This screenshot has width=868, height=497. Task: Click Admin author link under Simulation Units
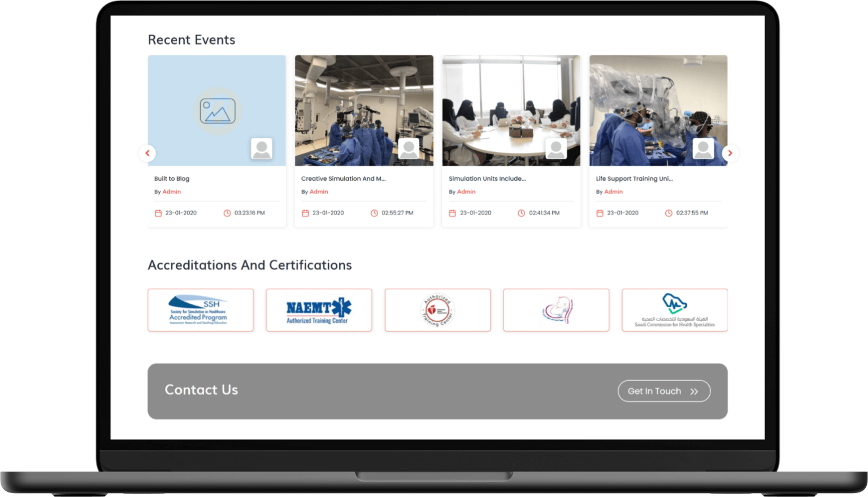466,191
